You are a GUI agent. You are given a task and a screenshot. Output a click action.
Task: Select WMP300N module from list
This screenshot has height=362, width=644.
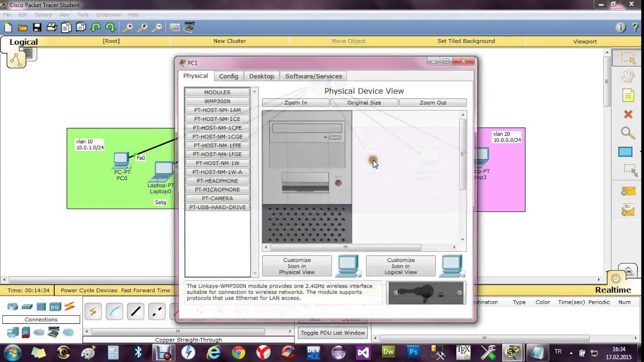tap(217, 101)
